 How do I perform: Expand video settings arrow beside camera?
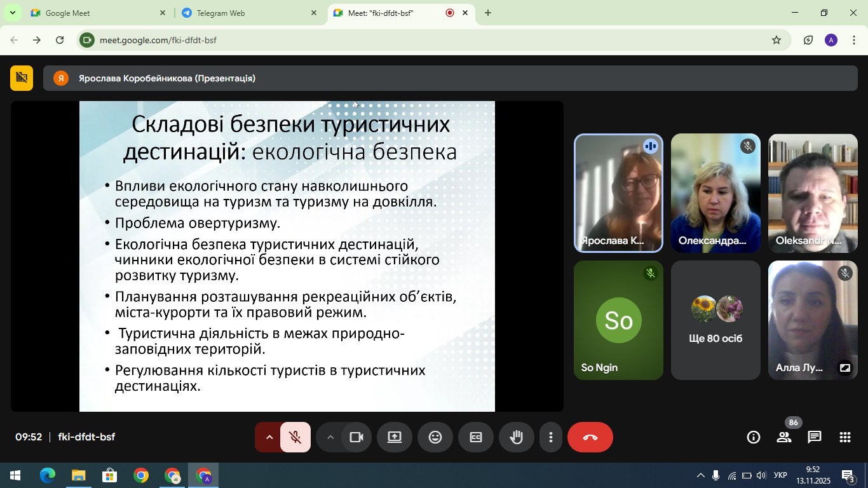330,437
